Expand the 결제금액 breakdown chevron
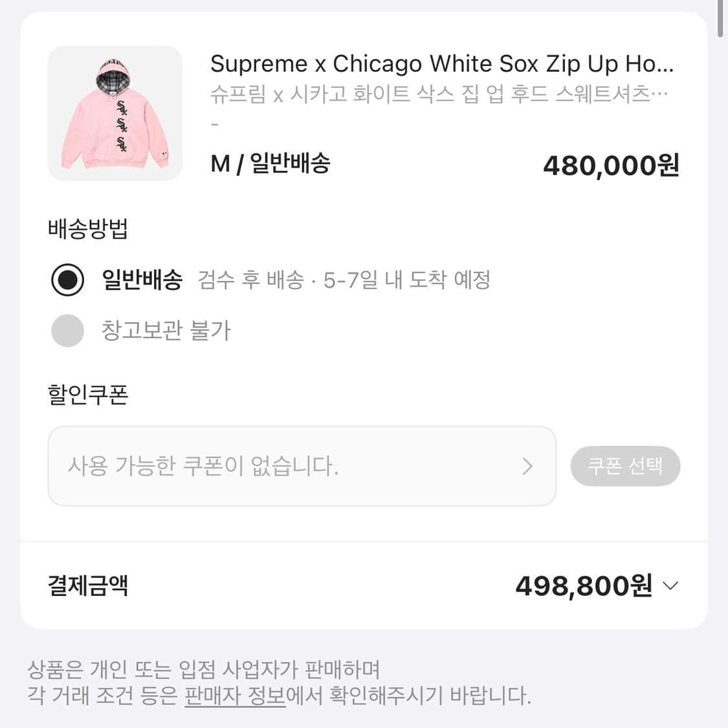The width and height of the screenshot is (728, 728). (x=671, y=586)
